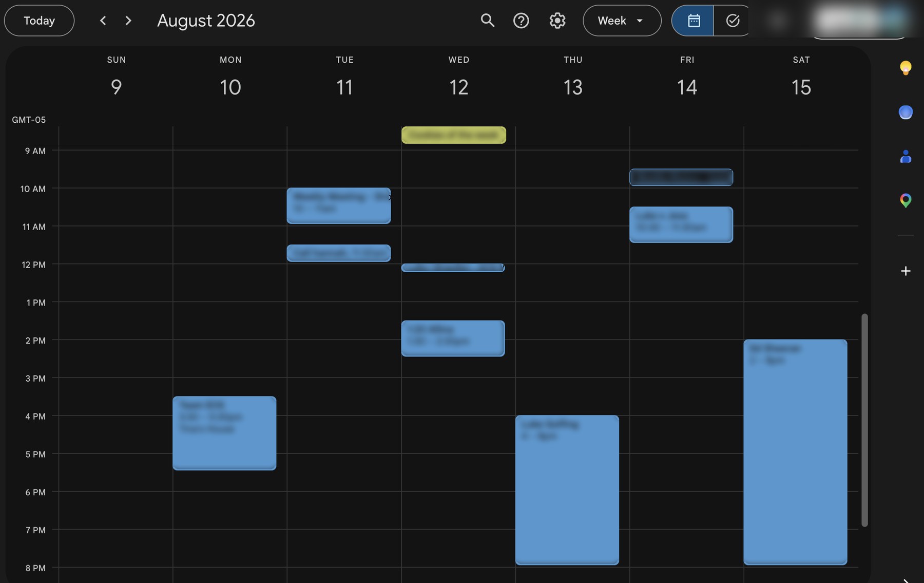Open Saturday 2 PM long event
The height and width of the screenshot is (583, 924).
point(795,452)
